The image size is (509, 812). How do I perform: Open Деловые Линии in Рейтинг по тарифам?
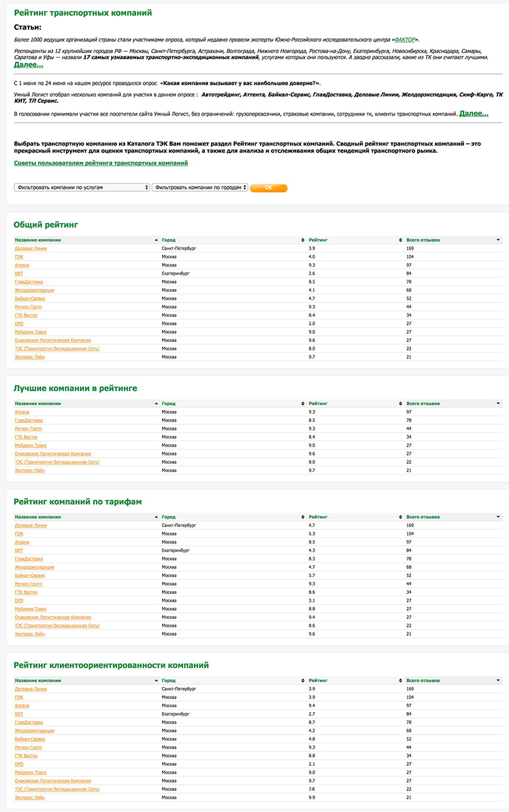pos(31,526)
